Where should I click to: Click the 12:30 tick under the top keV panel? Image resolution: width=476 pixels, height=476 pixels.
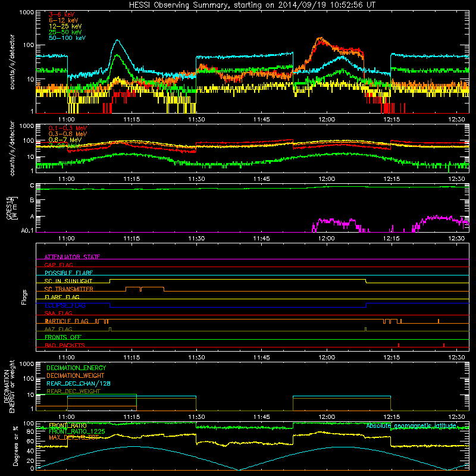click(456, 120)
